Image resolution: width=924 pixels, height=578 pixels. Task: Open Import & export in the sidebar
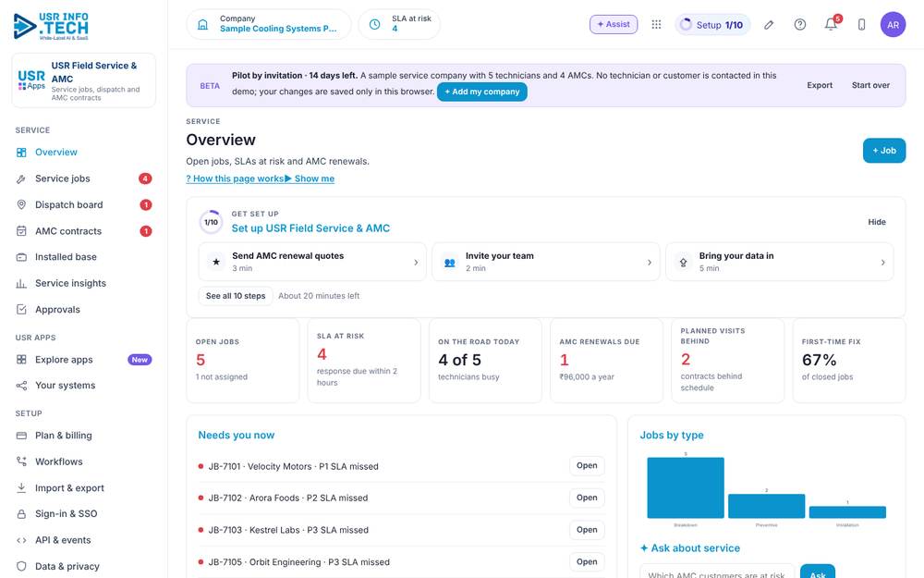(84, 487)
